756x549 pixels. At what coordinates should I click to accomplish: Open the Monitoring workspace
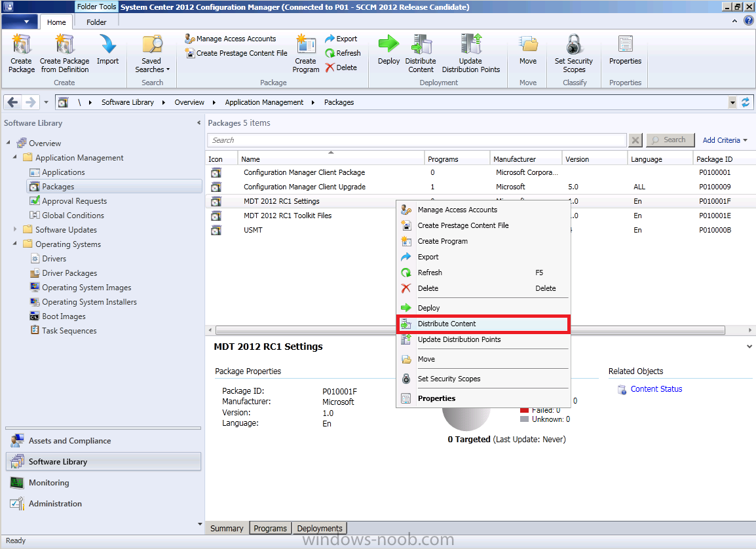tap(104, 482)
